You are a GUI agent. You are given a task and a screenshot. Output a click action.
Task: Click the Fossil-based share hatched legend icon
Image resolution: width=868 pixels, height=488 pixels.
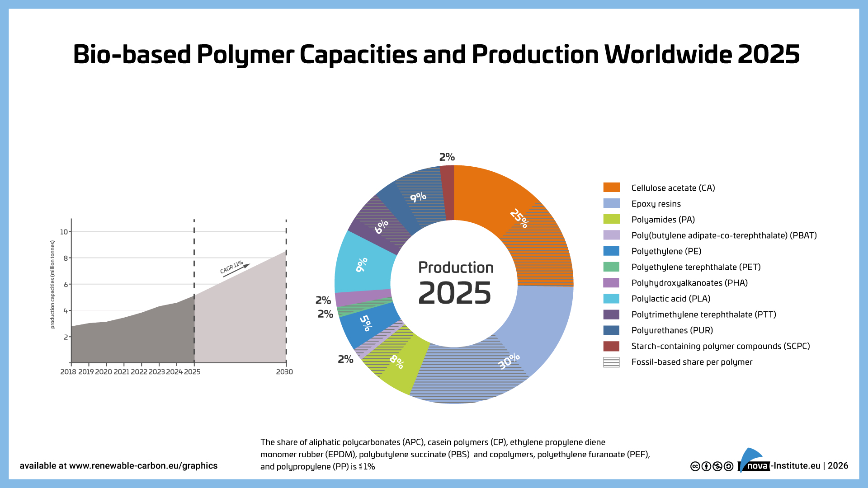(611, 362)
